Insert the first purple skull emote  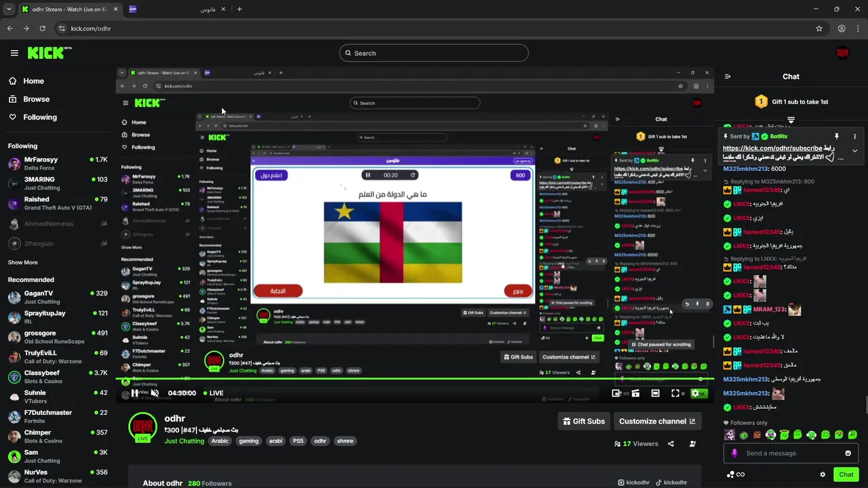730,435
